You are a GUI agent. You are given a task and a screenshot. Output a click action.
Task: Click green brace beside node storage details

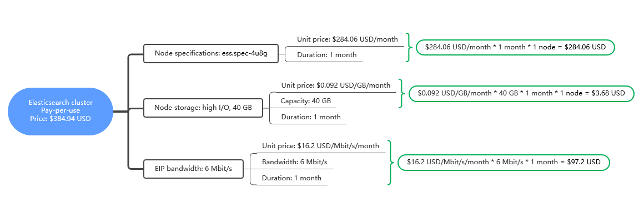tap(401, 94)
